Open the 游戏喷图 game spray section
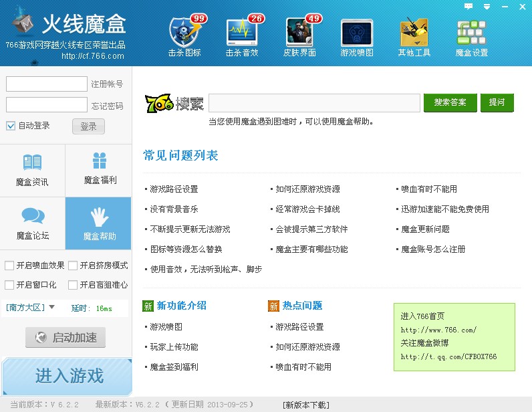Viewport: 532px width, 412px height. (x=357, y=37)
